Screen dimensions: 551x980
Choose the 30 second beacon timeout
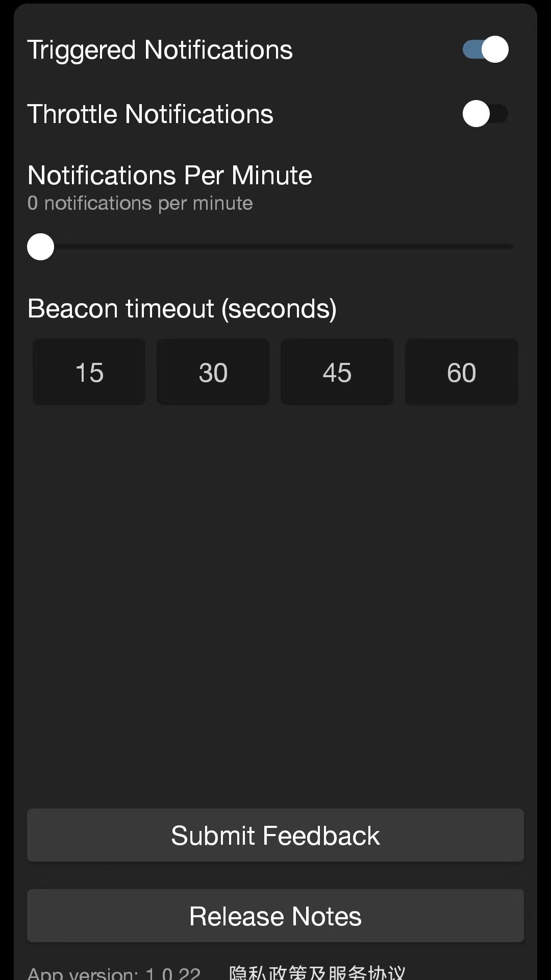coord(213,372)
